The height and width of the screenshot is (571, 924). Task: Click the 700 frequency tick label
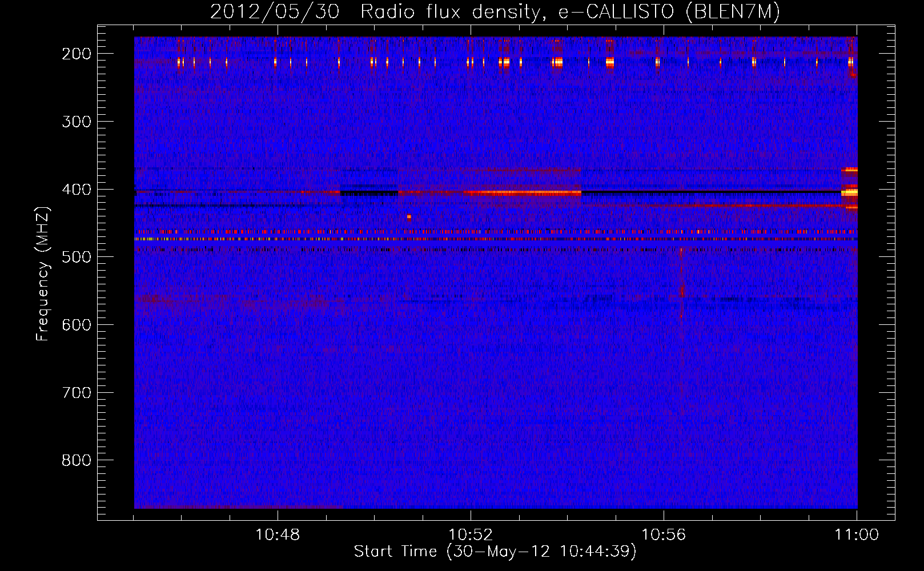click(x=77, y=393)
